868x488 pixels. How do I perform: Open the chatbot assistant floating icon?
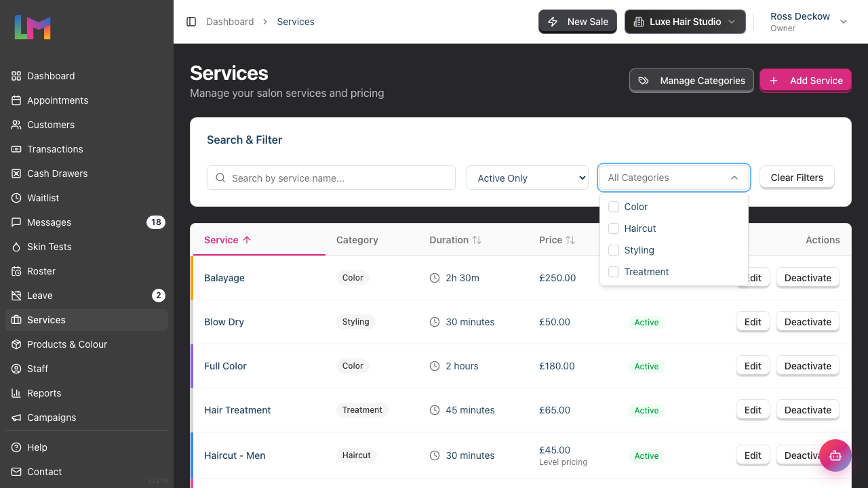coord(835,455)
